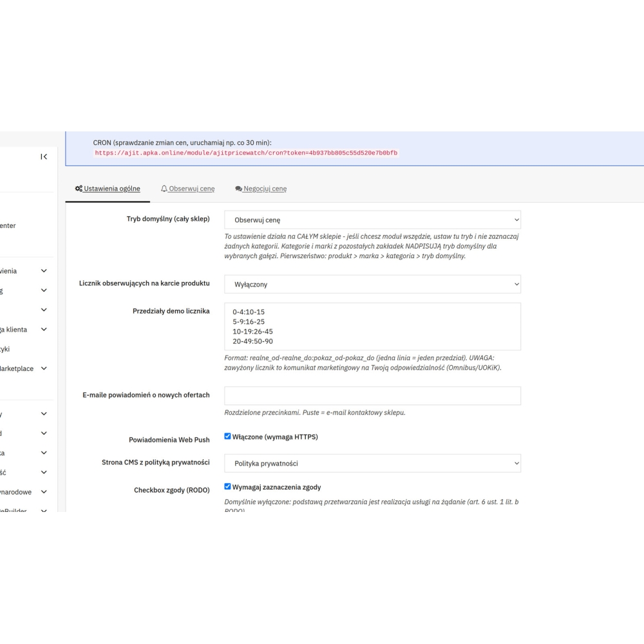This screenshot has width=644, height=644.
Task: Click the E-maile powiadomień input field
Action: [x=372, y=395]
